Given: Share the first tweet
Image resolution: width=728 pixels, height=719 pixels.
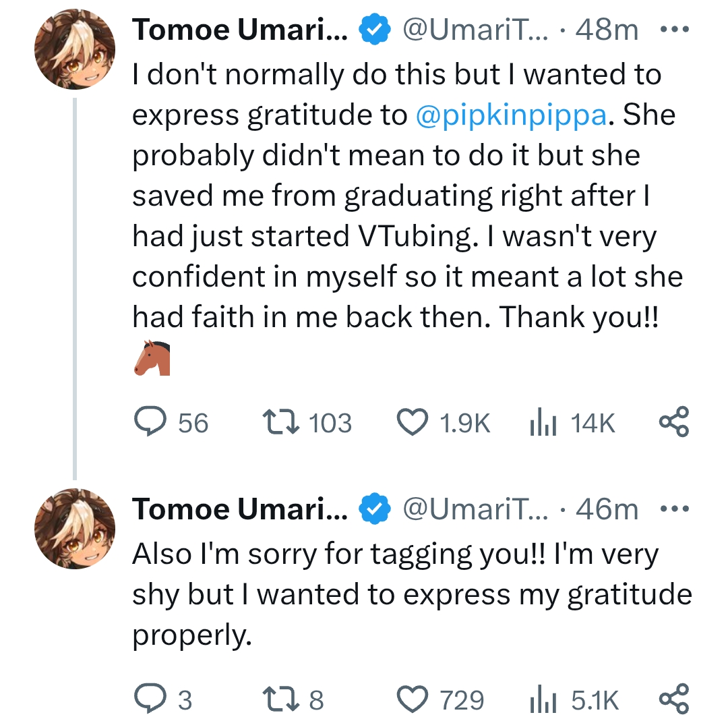Looking at the screenshot, I should click(x=673, y=422).
